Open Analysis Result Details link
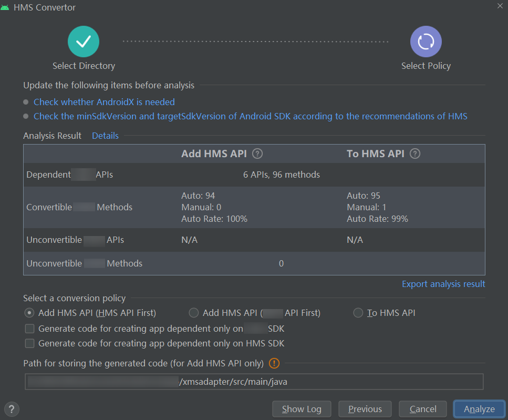 105,136
